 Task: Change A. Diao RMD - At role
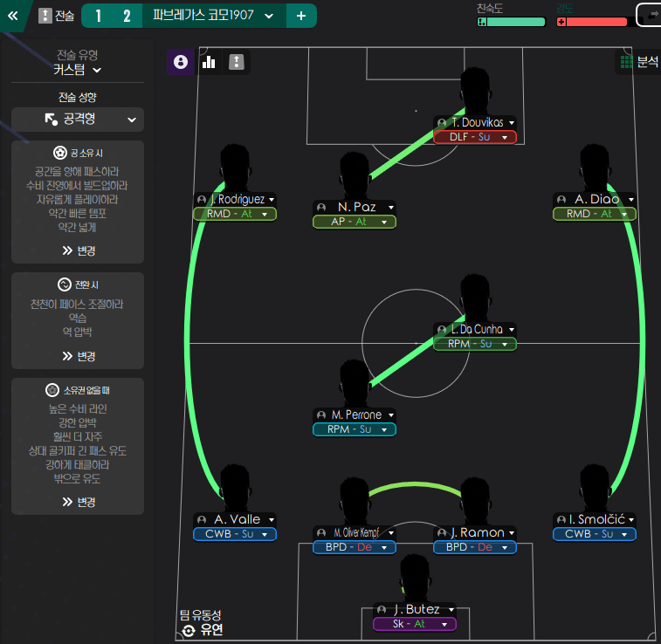[595, 214]
